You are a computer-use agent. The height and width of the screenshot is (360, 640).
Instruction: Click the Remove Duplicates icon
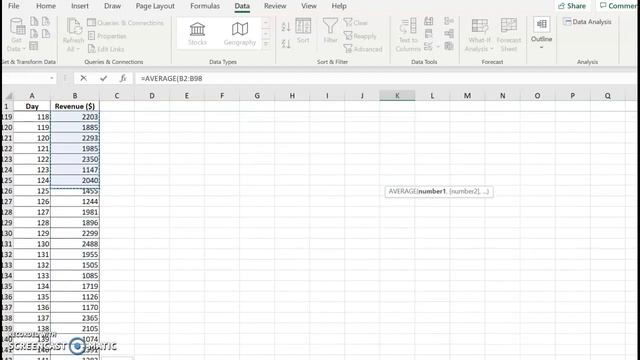pyautogui.click(x=429, y=34)
